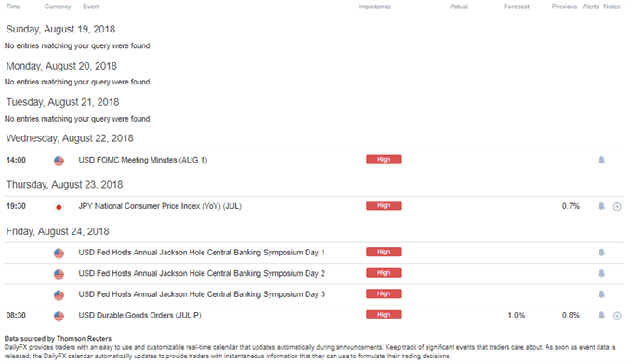The image size is (632, 364).
Task: Expand USD Durable Goods Orders event details
Action: [x=314, y=316]
